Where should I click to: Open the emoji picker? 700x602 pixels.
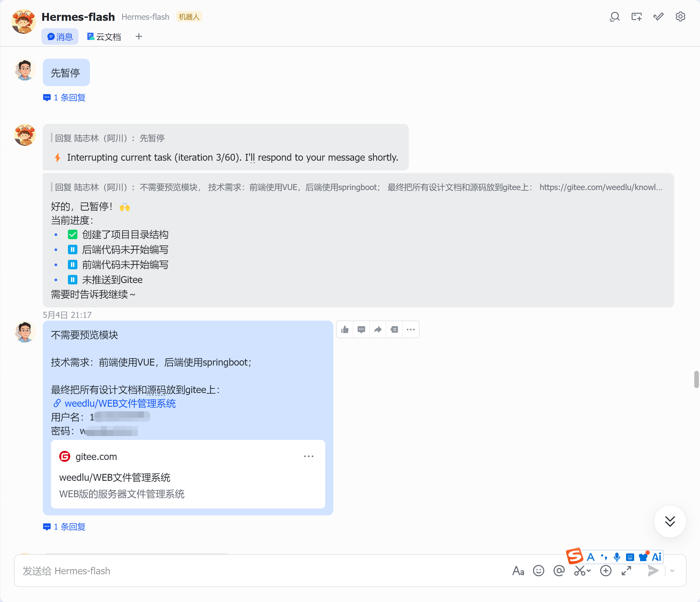pos(539,571)
